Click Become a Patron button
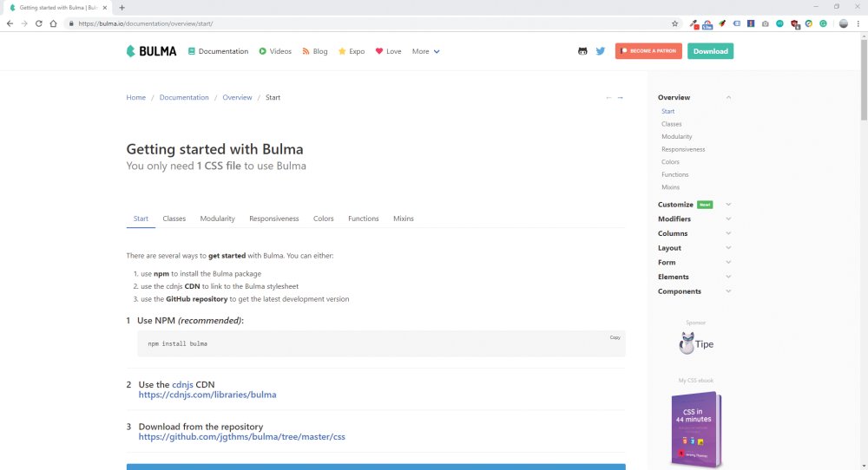868x470 pixels. 648,51
